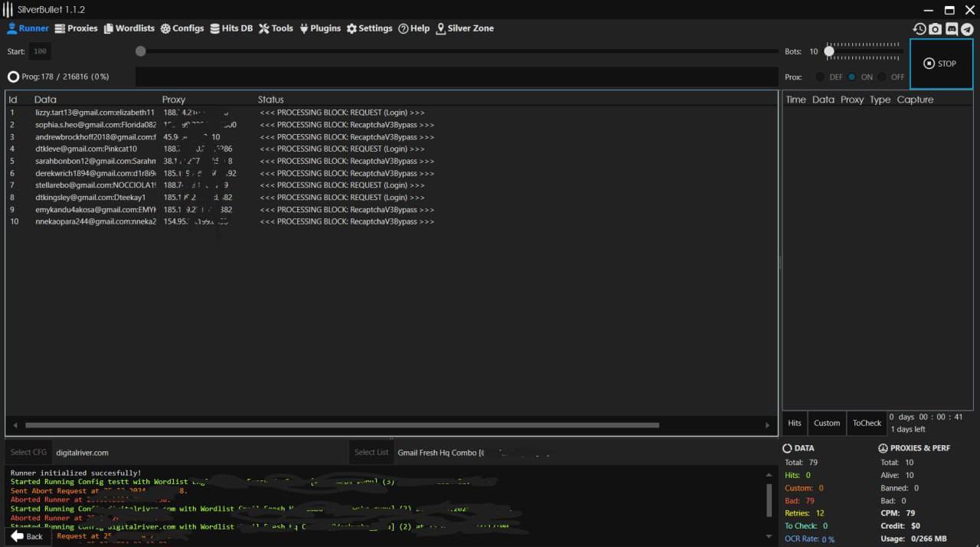
Task: Click the STOP button
Action: tap(941, 64)
